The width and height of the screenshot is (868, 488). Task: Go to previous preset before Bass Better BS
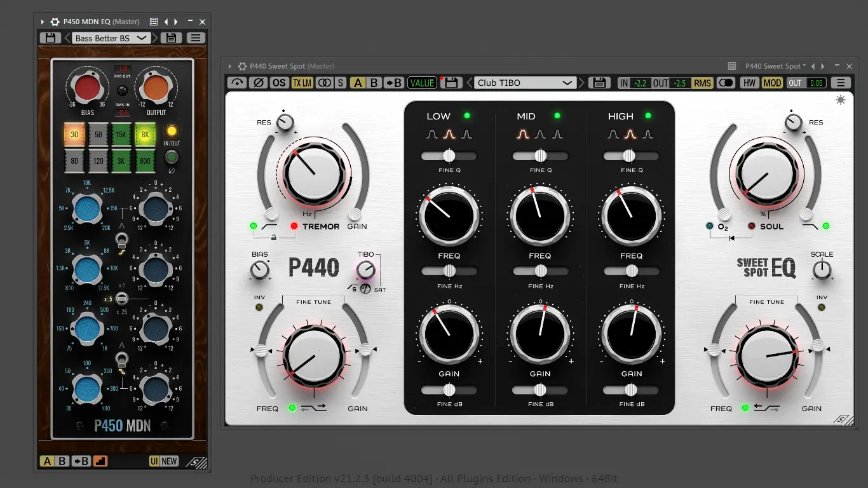(67, 38)
